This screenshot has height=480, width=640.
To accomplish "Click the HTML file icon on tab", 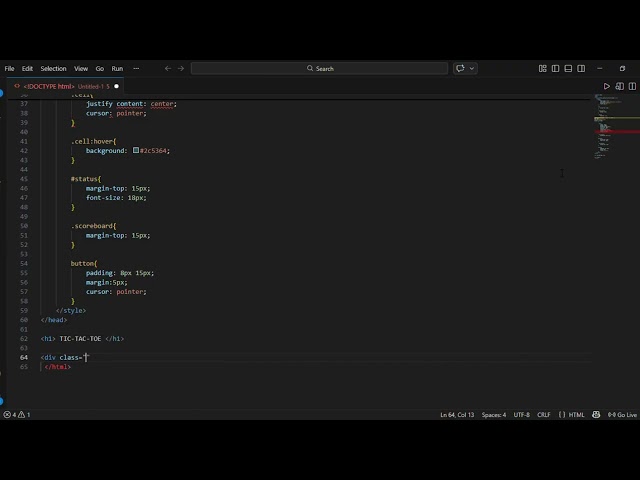I will [17, 86].
